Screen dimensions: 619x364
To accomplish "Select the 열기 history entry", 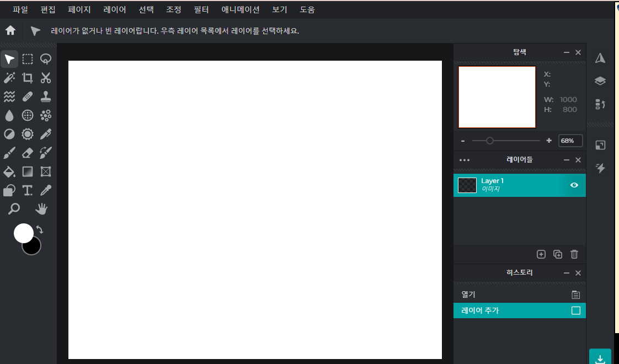I will (520, 295).
